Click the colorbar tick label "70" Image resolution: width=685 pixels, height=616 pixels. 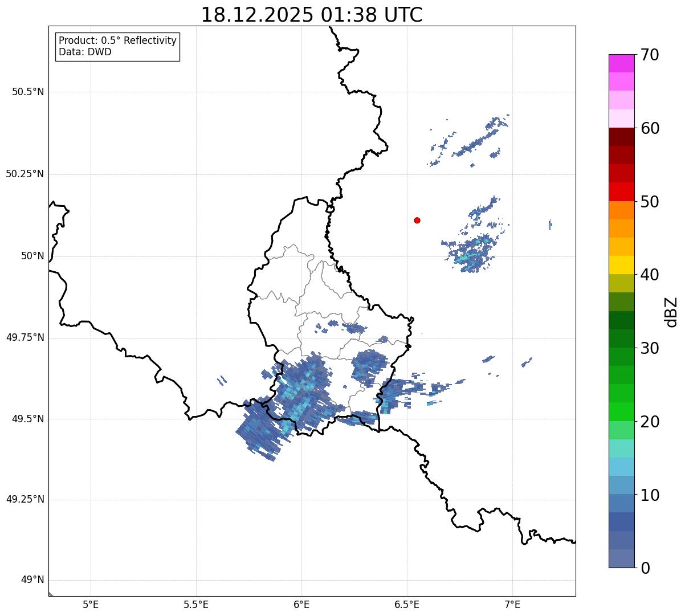click(x=650, y=55)
